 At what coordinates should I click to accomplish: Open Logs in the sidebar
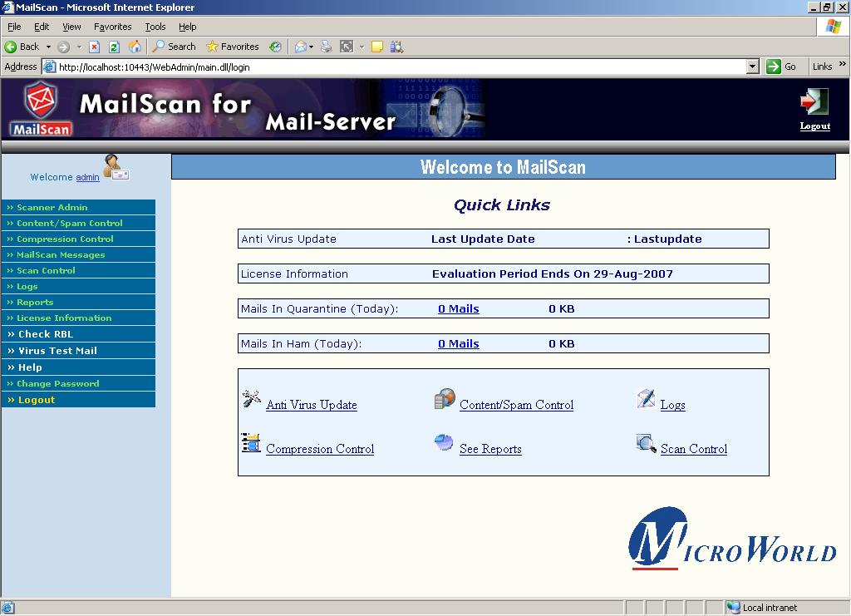click(79, 286)
